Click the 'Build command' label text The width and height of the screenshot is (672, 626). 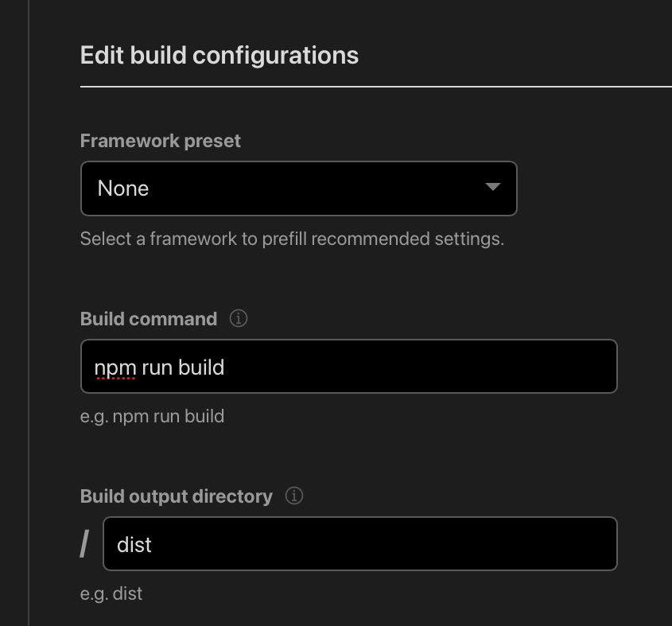click(149, 319)
